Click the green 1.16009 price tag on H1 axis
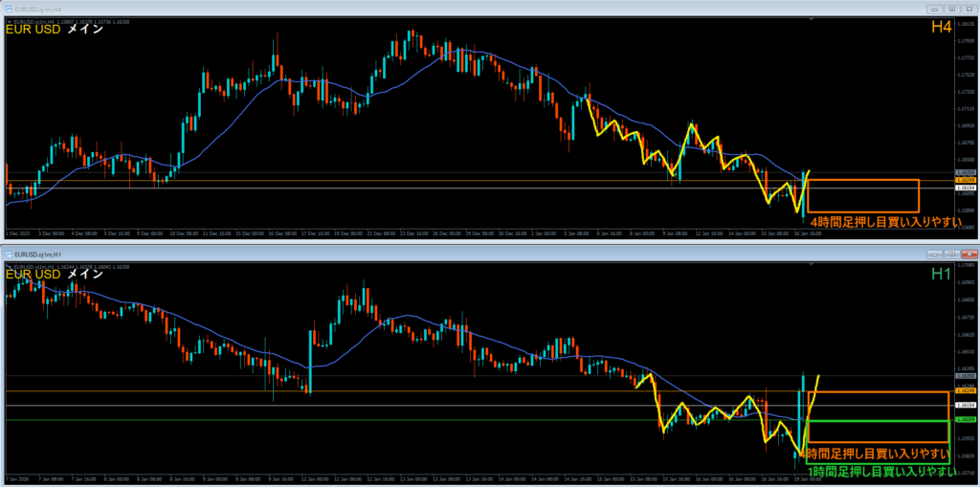 pos(965,420)
